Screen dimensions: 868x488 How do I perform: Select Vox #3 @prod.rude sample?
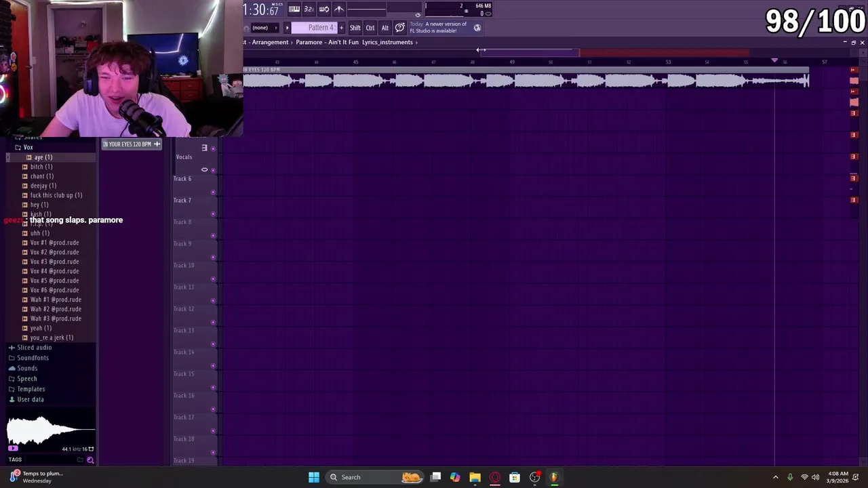coord(54,262)
